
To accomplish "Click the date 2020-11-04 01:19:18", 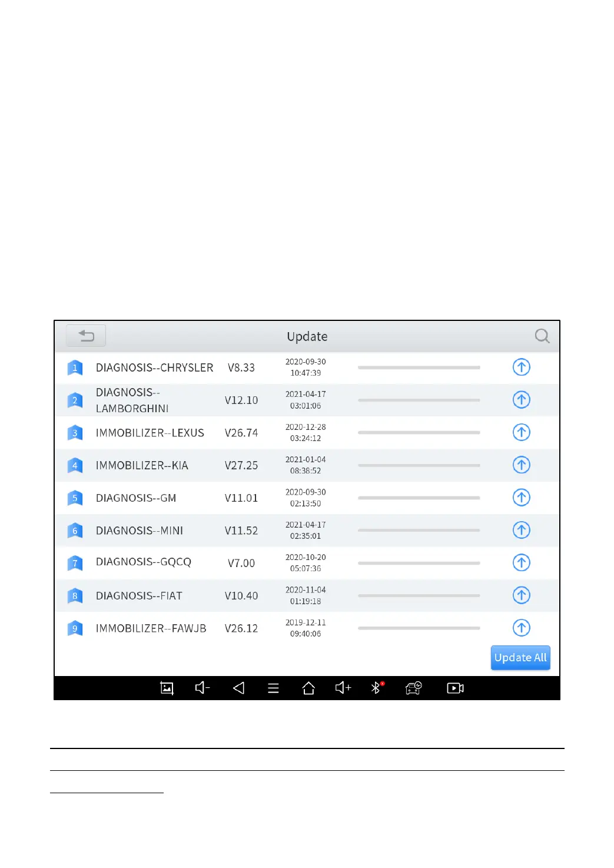I will [306, 595].
